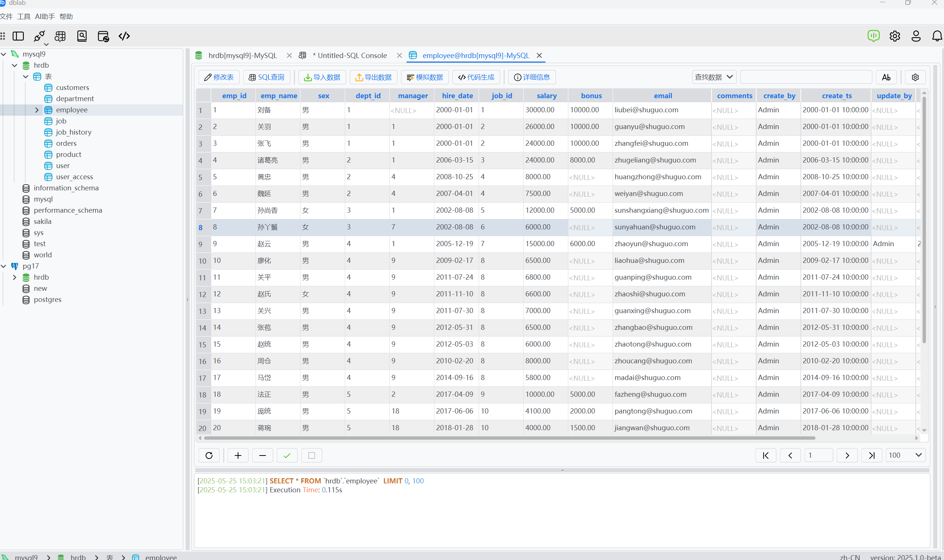The image size is (944, 560).
Task: Click the 导出数据 export button
Action: pos(373,77)
